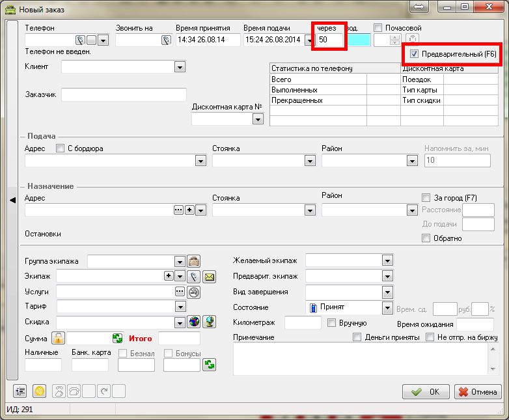Click the taxi icon beside Группа экипажа
This screenshot has height=420, width=509.
[194, 261]
